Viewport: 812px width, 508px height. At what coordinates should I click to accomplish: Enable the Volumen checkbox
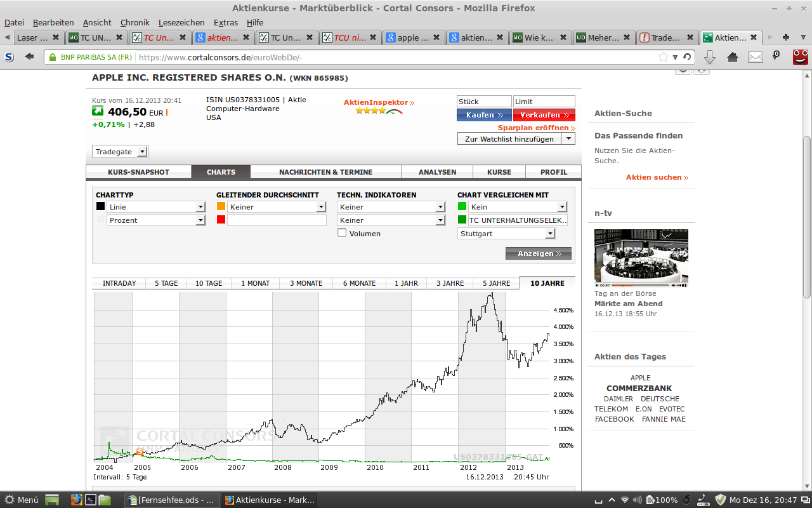click(x=341, y=233)
